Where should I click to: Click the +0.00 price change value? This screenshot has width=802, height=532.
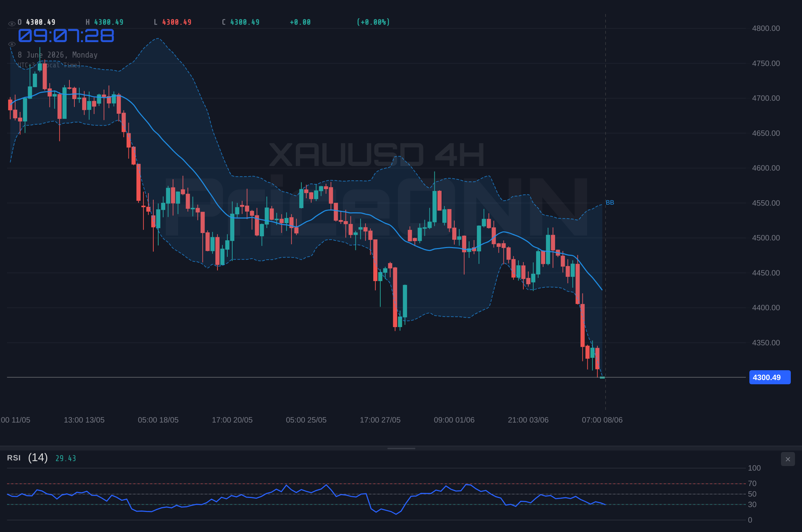pyautogui.click(x=300, y=22)
